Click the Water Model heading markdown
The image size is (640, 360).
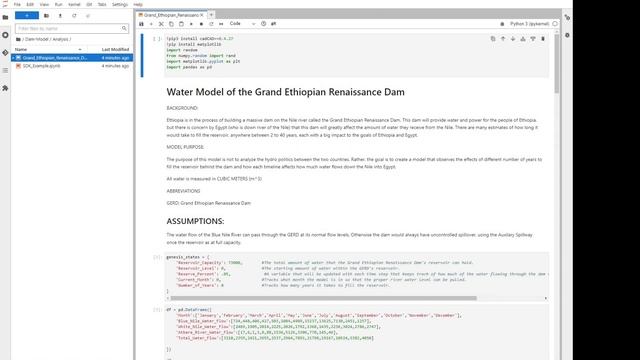[x=285, y=92]
